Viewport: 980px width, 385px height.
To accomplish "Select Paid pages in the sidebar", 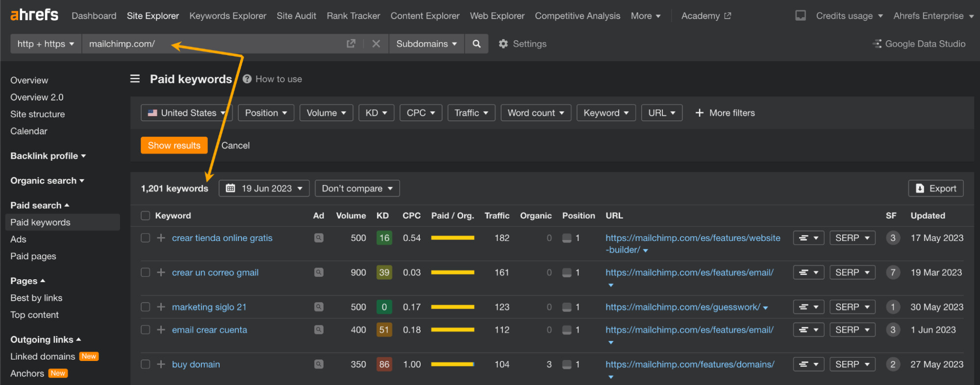I will (33, 256).
